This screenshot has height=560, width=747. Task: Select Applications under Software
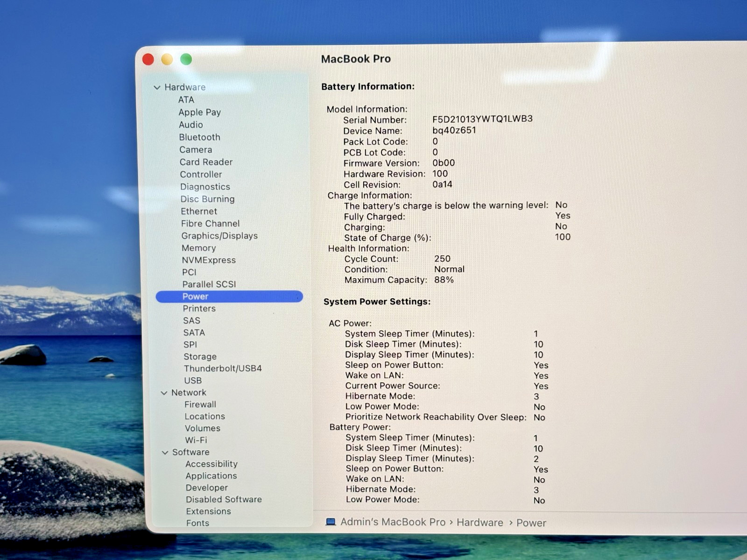pos(211,476)
